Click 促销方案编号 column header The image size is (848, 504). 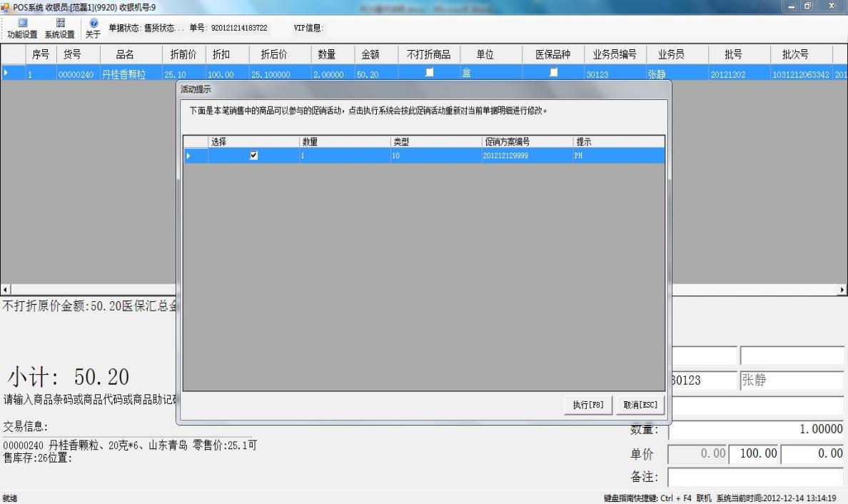(x=528, y=141)
